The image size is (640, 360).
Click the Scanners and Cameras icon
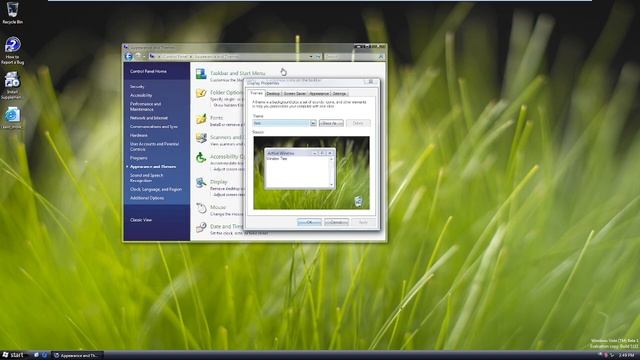click(x=201, y=138)
